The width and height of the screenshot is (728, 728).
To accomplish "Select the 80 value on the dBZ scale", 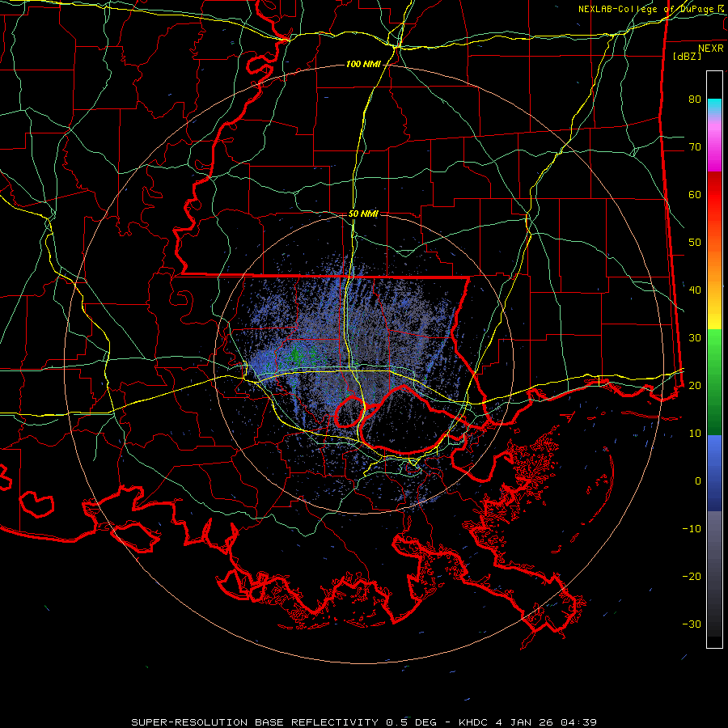I will [x=695, y=99].
